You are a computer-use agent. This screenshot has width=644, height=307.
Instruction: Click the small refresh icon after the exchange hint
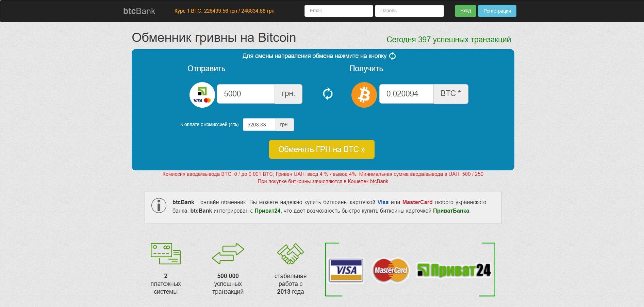pos(392,56)
